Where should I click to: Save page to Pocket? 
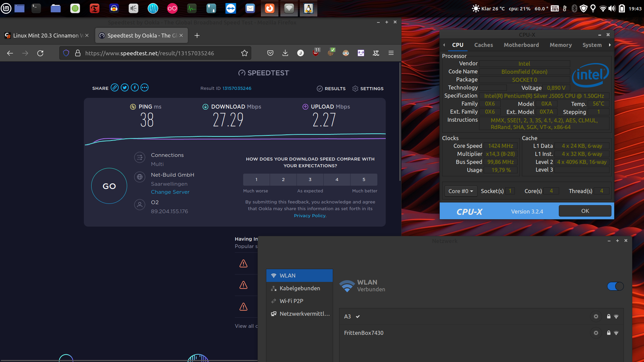tap(270, 53)
